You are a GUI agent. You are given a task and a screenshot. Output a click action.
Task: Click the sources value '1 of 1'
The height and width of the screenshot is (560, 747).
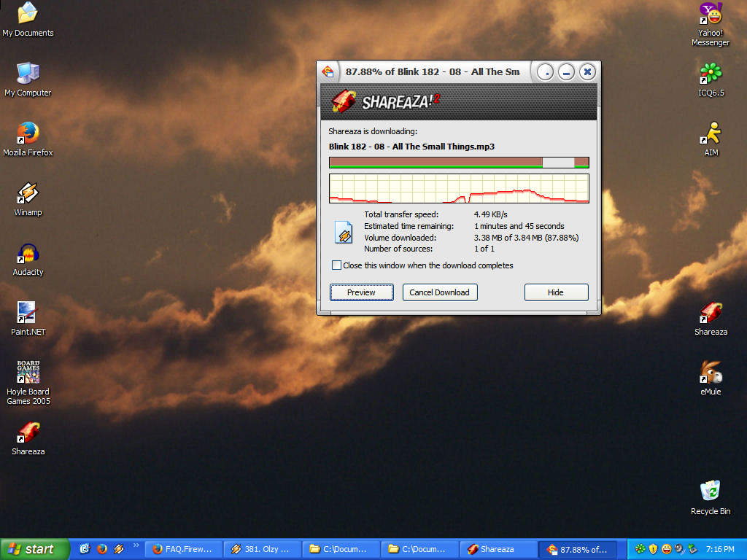pyautogui.click(x=484, y=249)
